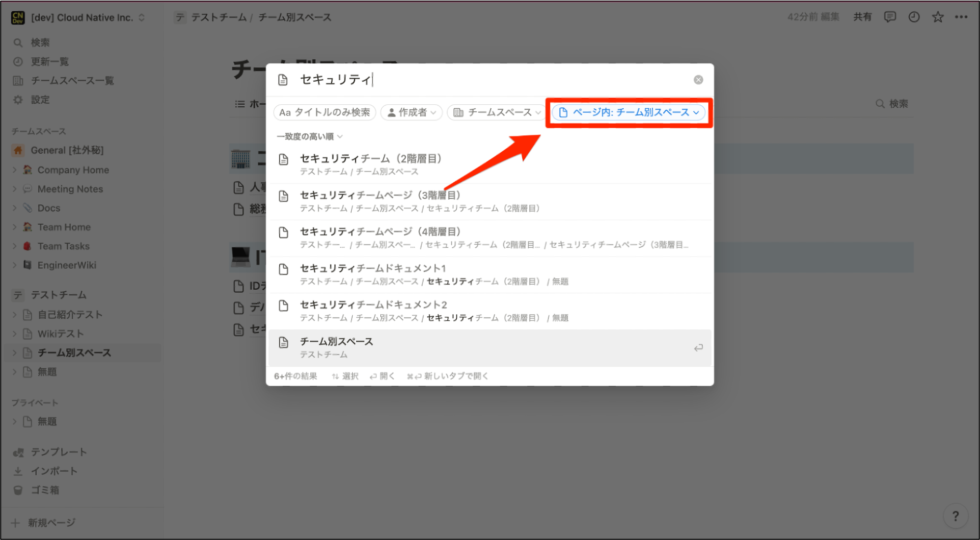Star the page with the favorite icon

(x=938, y=17)
